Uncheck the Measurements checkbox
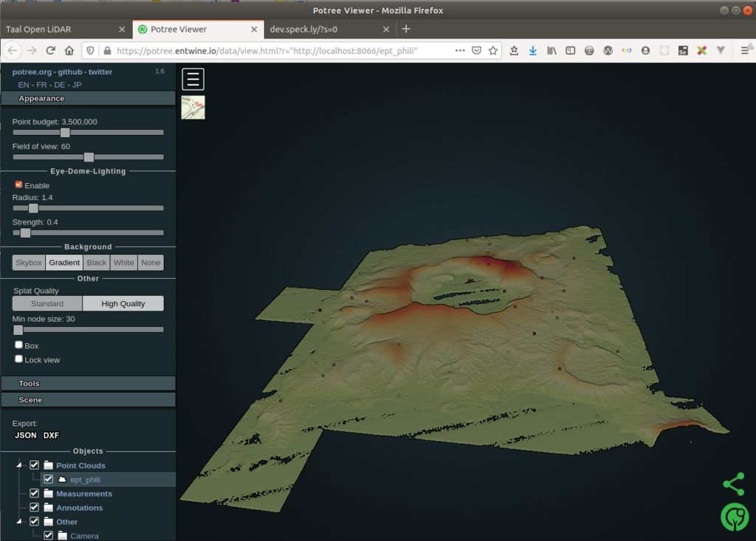The width and height of the screenshot is (756, 541). point(34,493)
